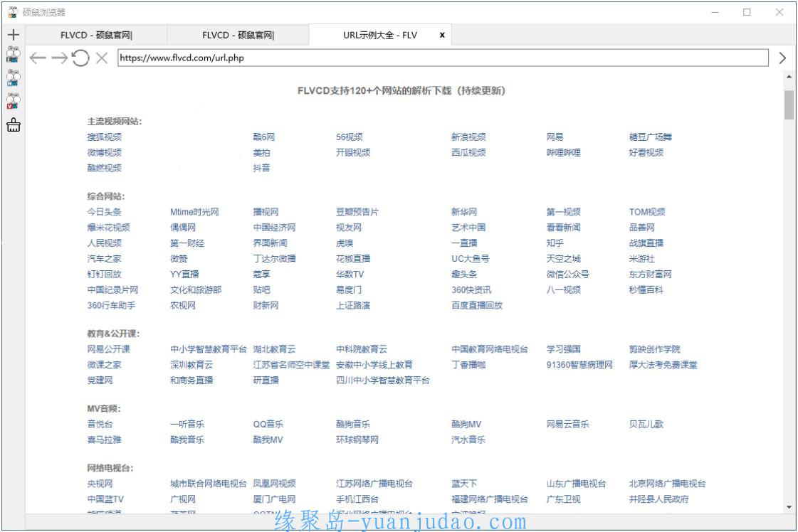
Task: Open the 网易公开课 link
Action: (x=108, y=349)
